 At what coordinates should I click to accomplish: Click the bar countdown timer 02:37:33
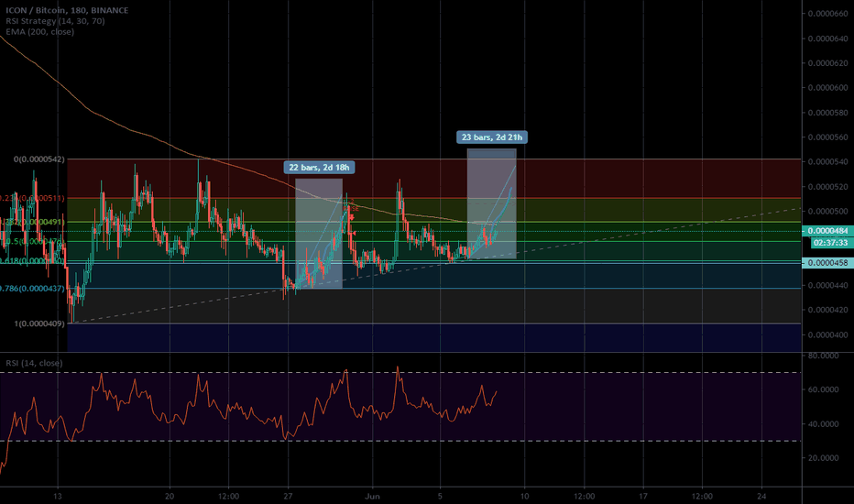click(x=830, y=243)
